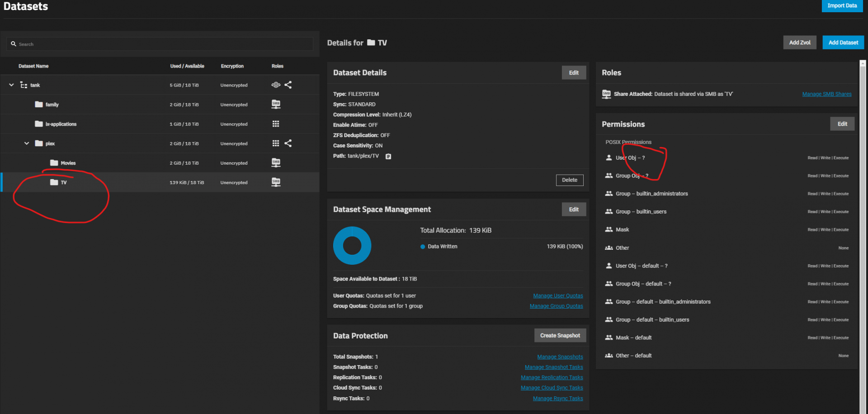Click Add Dataset button

coord(843,43)
